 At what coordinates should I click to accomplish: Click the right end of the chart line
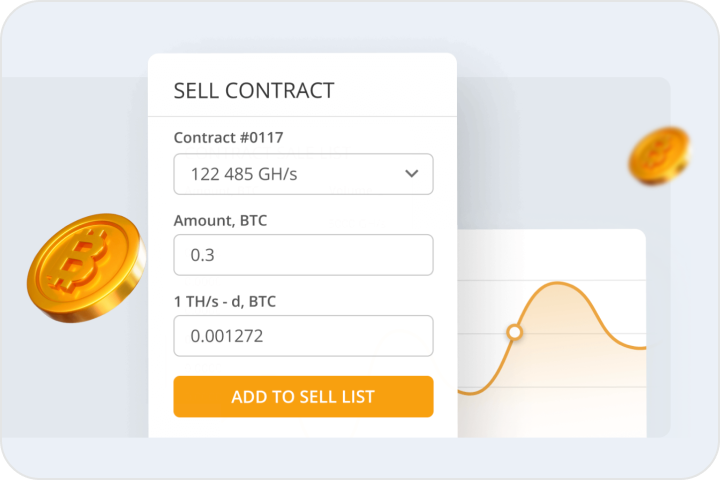coord(643,348)
